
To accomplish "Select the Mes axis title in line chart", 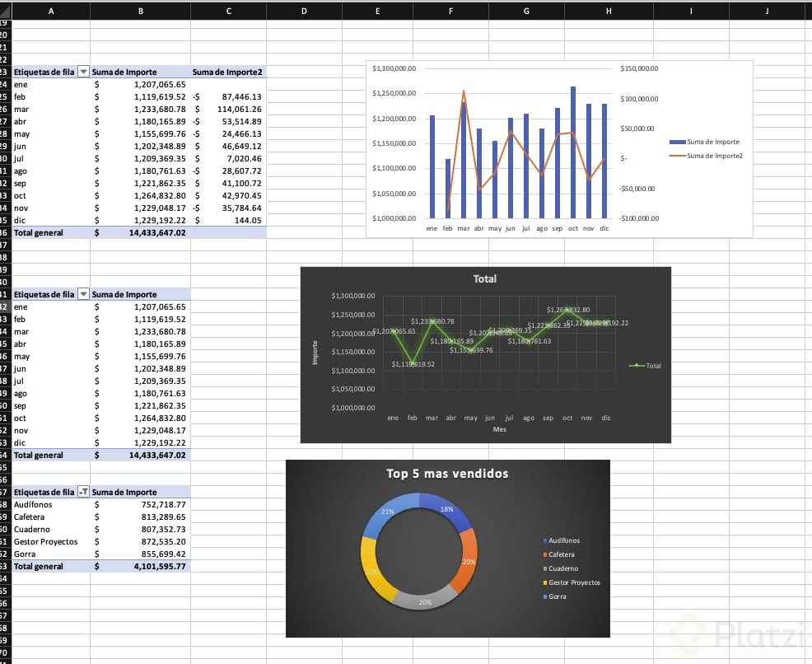I will [x=499, y=429].
